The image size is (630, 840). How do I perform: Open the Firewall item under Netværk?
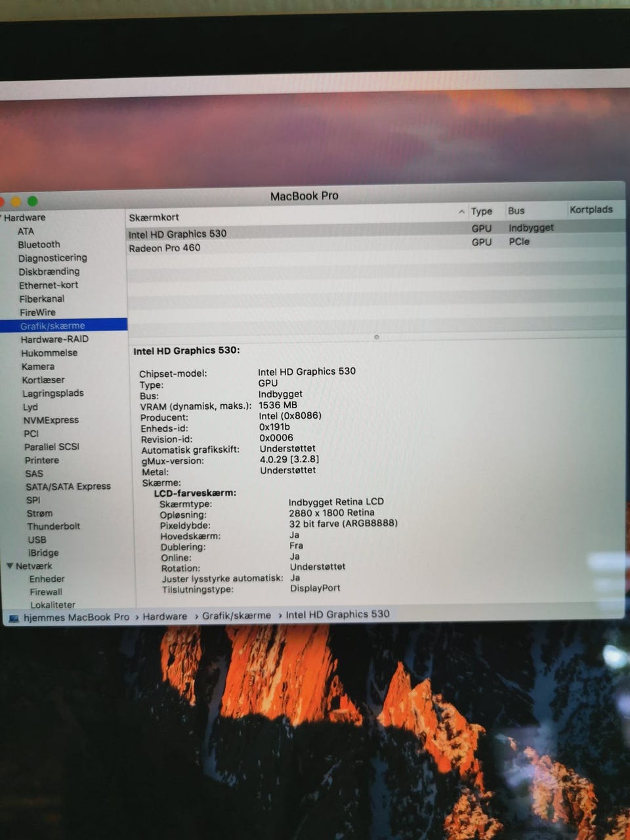pos(45,592)
